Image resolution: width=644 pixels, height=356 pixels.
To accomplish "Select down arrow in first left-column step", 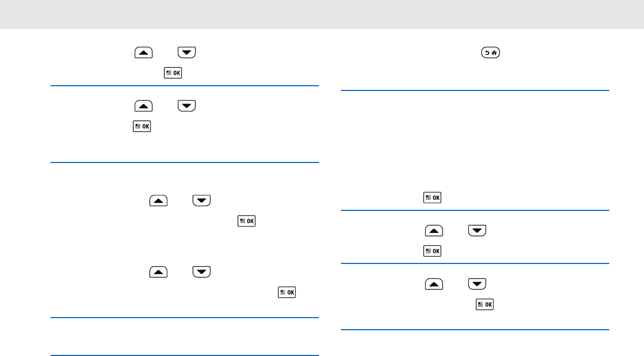I will 187,53.
